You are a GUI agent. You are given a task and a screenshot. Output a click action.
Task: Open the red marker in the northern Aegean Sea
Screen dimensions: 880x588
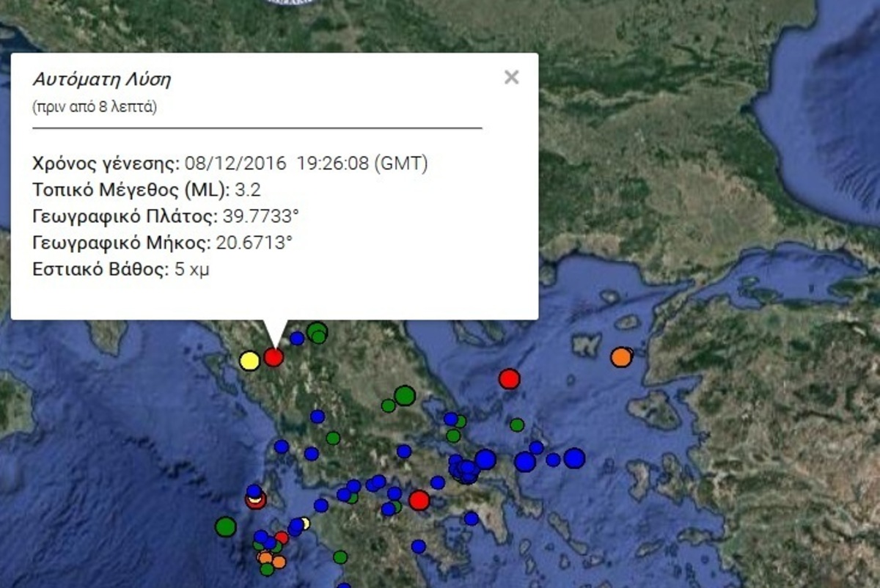pos(509,379)
